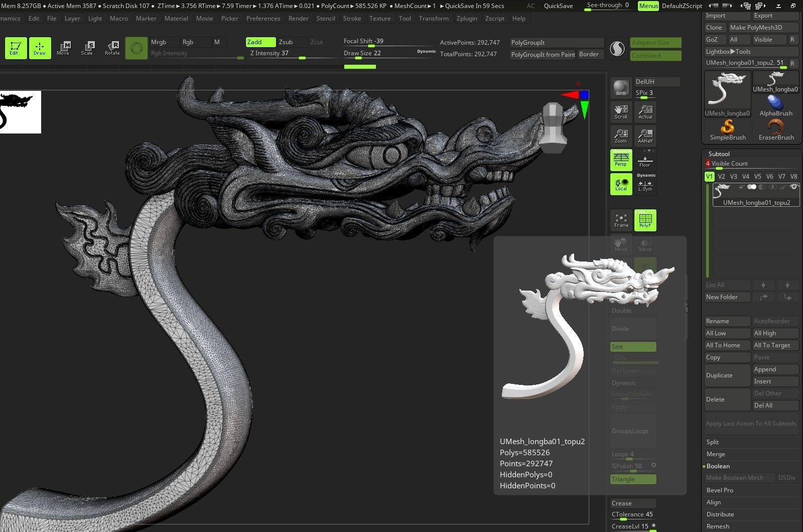The height and width of the screenshot is (532, 803).
Task: Click the large UMesh_longba01 tool thumbnail
Action: click(728, 94)
